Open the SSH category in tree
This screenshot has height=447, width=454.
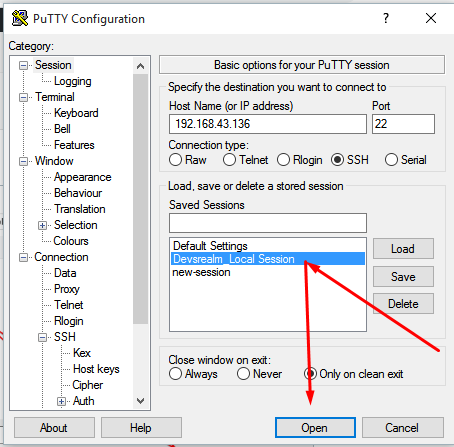(x=65, y=337)
